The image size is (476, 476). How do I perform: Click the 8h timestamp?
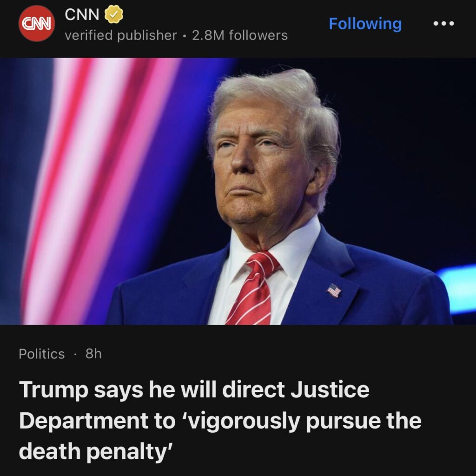(93, 354)
